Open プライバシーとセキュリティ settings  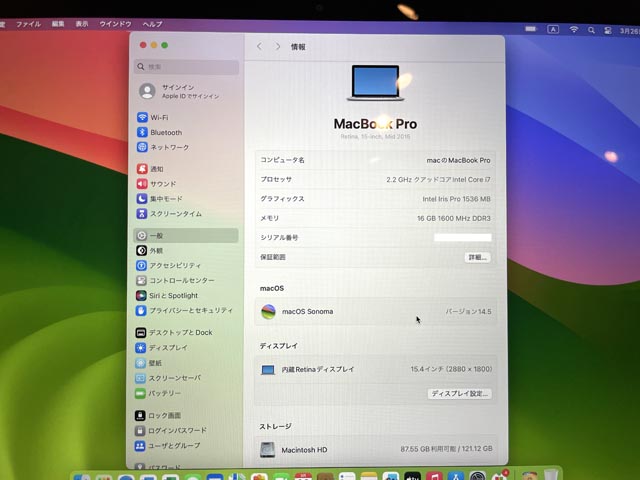(190, 311)
